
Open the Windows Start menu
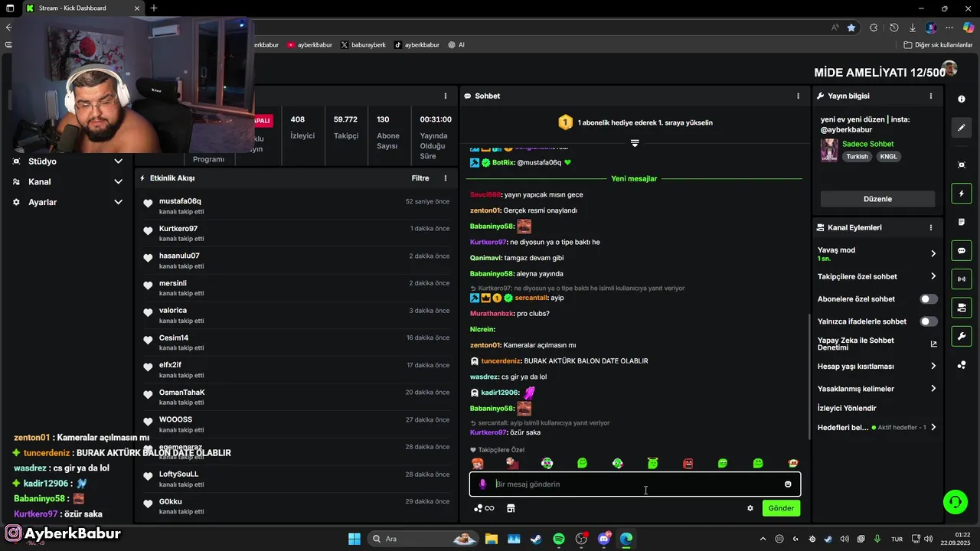354,539
